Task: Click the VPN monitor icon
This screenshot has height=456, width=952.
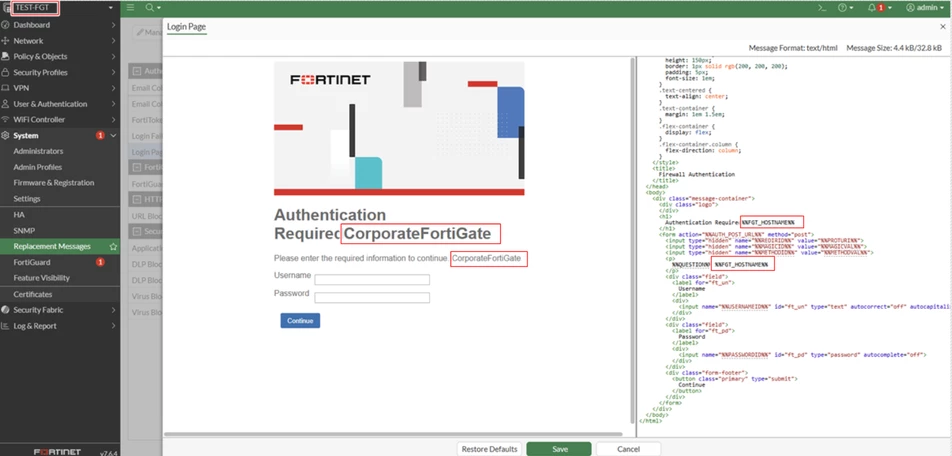Action: [5, 88]
